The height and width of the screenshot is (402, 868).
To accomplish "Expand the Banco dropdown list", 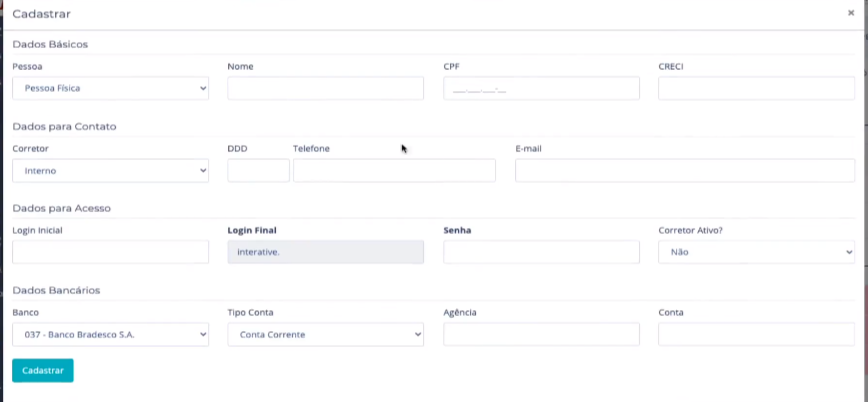I will (x=110, y=335).
